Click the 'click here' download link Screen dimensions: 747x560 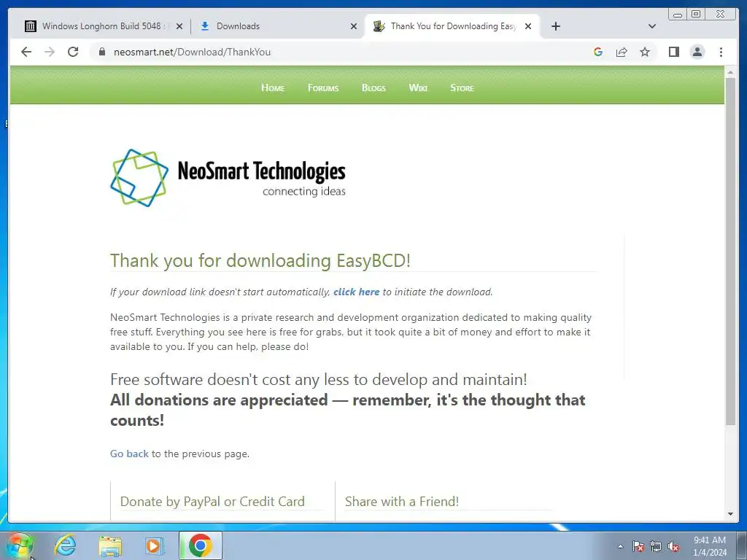click(356, 292)
